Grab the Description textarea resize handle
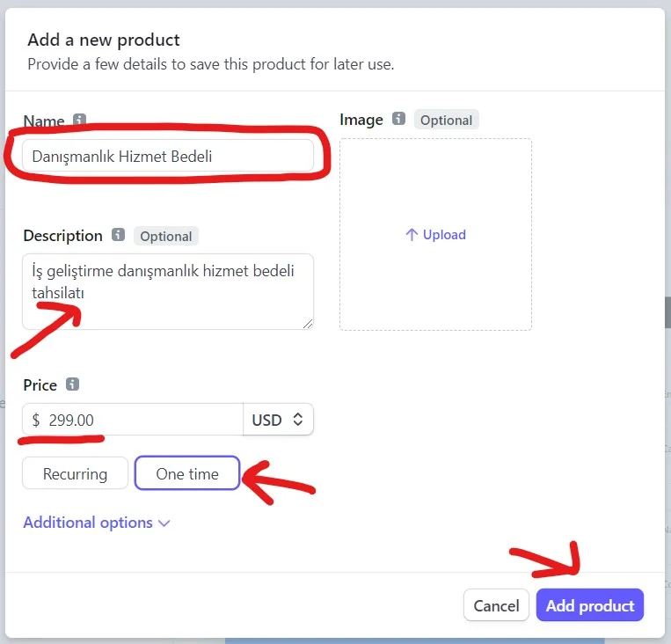The image size is (671, 644). tap(308, 324)
